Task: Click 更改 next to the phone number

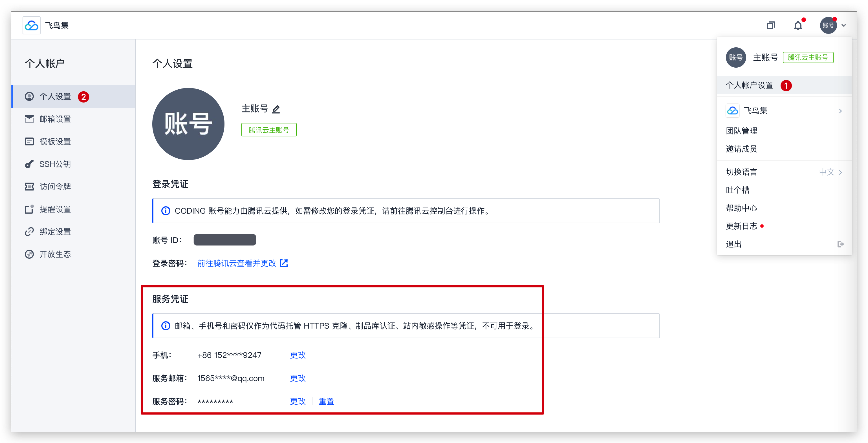Action: 298,355
